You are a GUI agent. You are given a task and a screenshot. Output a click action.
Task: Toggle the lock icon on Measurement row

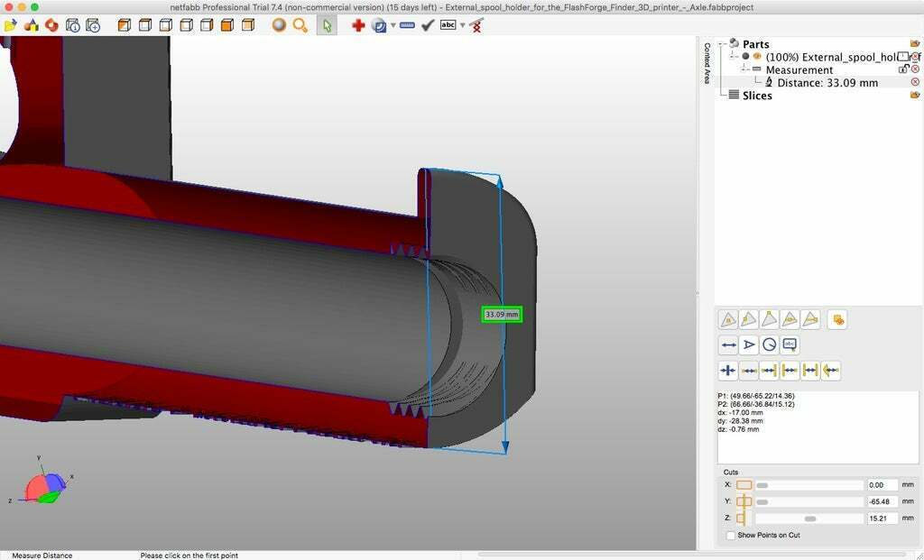[x=902, y=69]
